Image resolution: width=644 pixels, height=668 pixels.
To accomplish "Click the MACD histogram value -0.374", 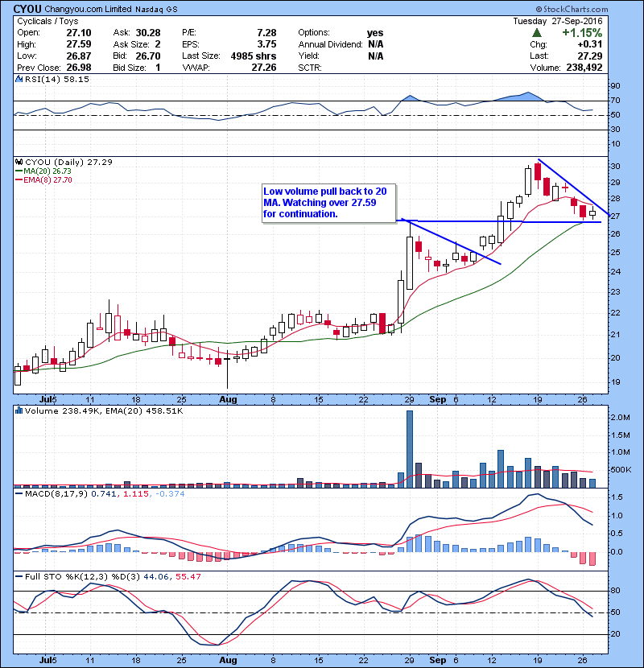I will point(170,494).
